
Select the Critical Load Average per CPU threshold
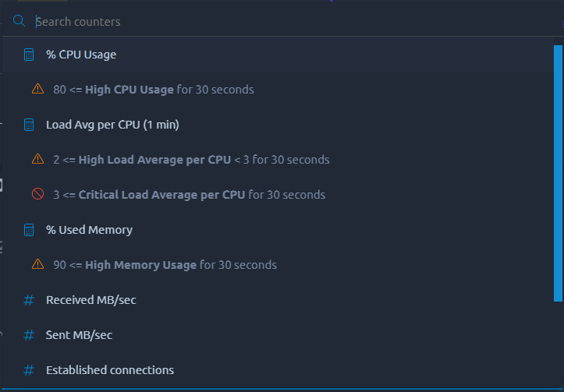(x=278, y=194)
